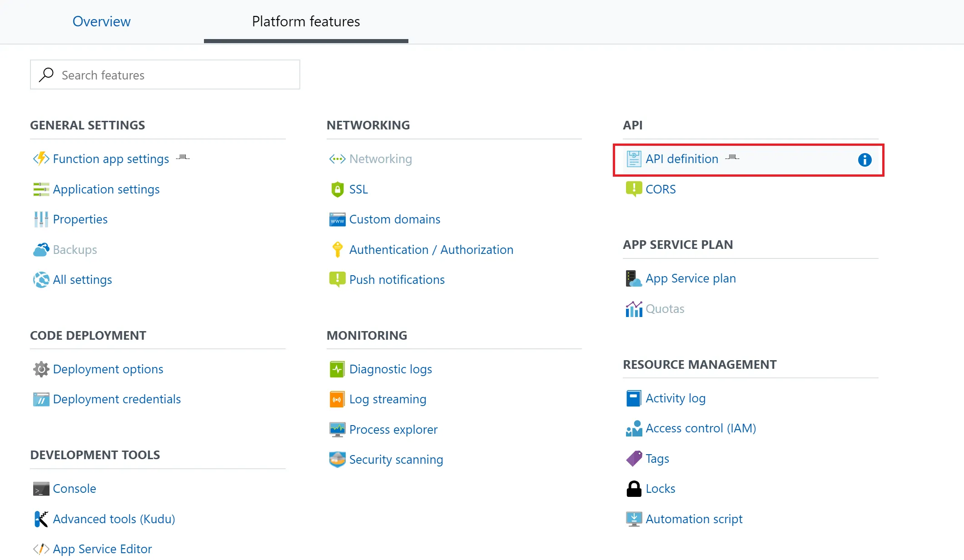Select the Platform features tab
The width and height of the screenshot is (964, 560).
coord(306,21)
